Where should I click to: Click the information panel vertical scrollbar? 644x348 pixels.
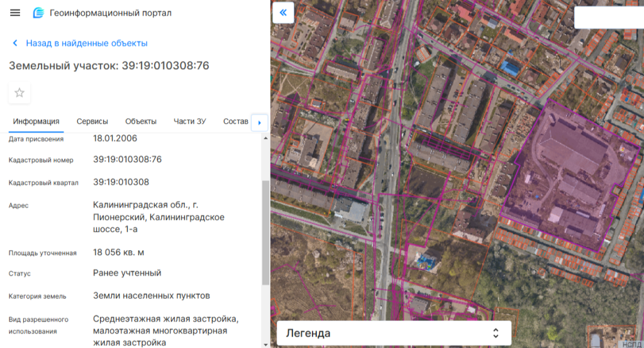pos(265,232)
